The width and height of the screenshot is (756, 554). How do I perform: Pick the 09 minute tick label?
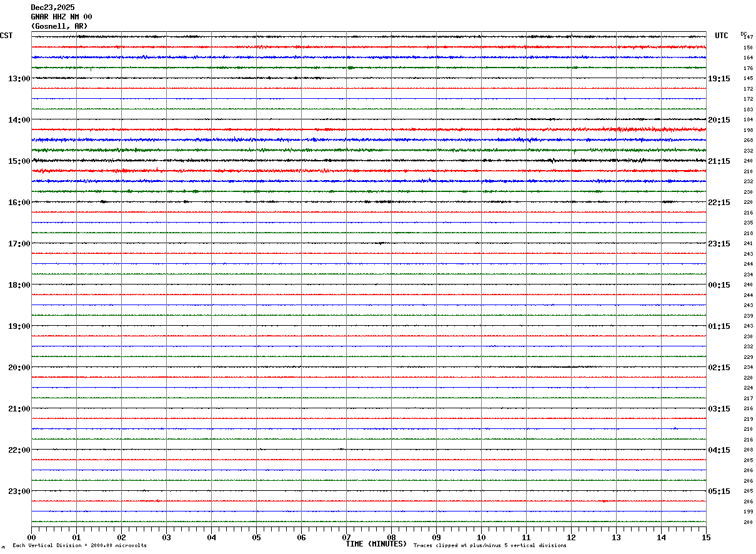(436, 537)
